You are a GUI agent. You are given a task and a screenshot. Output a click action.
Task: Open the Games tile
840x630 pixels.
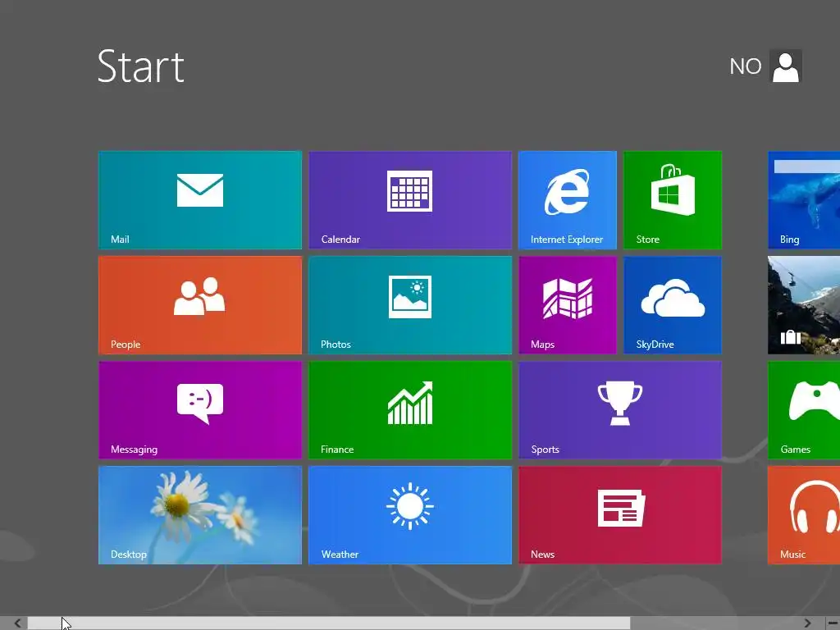click(x=804, y=410)
